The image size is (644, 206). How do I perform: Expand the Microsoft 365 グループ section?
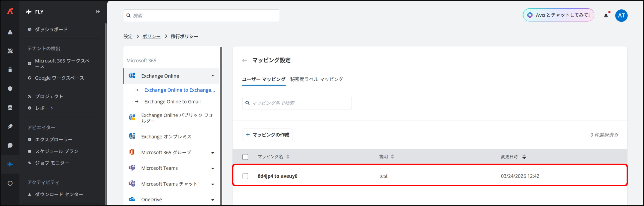(213, 153)
